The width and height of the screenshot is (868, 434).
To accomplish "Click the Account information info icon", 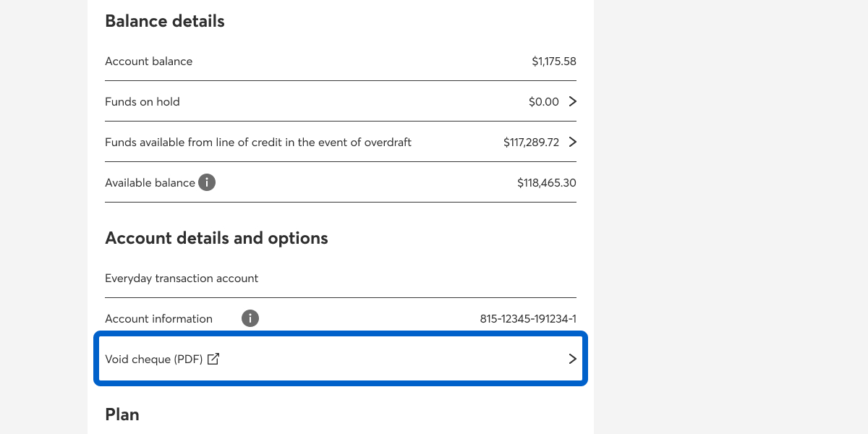I will click(x=250, y=318).
